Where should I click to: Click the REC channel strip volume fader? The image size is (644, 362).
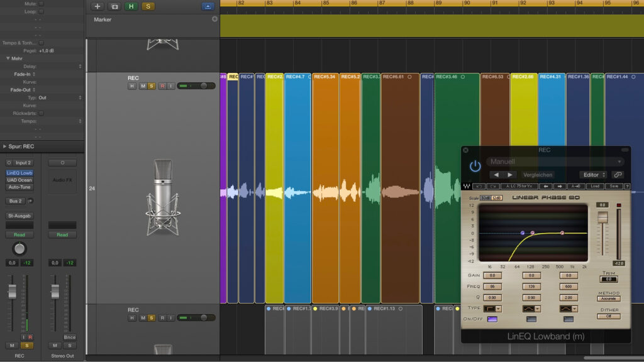pos(13,292)
